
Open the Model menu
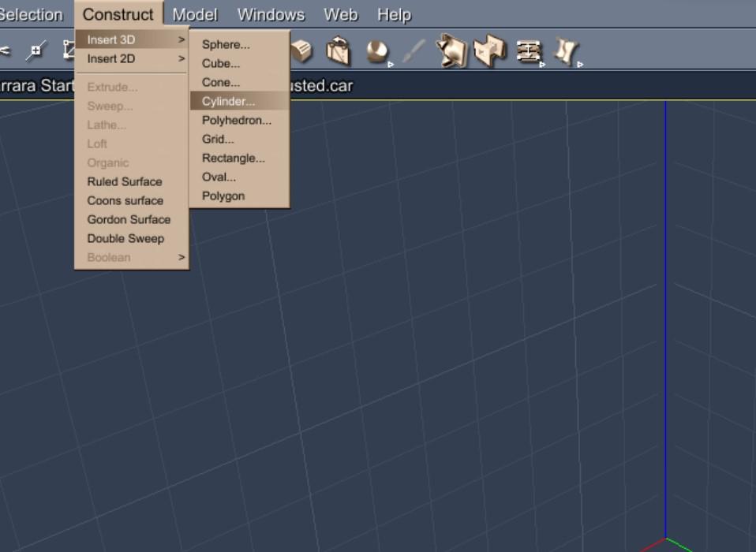point(195,15)
